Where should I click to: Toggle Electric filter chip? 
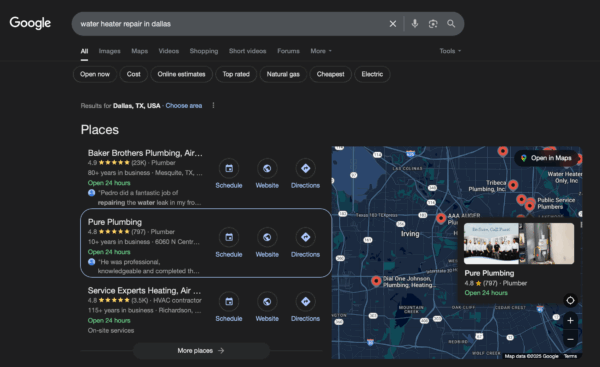pyautogui.click(x=372, y=74)
